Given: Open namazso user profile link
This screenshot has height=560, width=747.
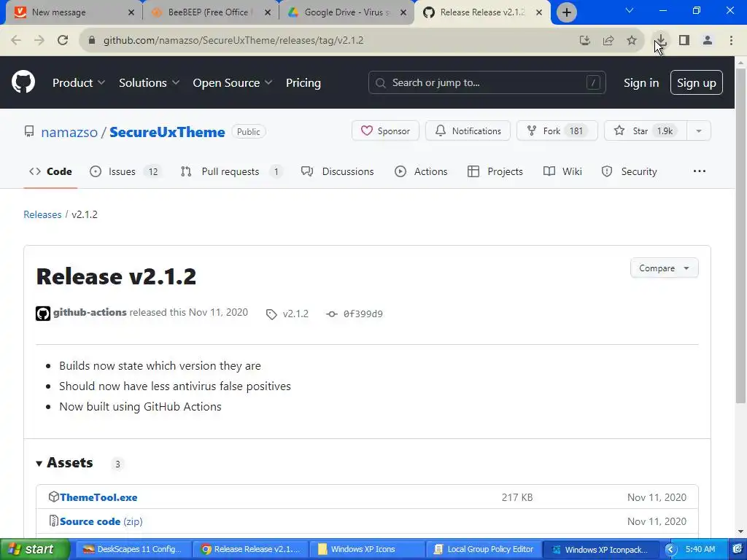Looking at the screenshot, I should [x=69, y=132].
